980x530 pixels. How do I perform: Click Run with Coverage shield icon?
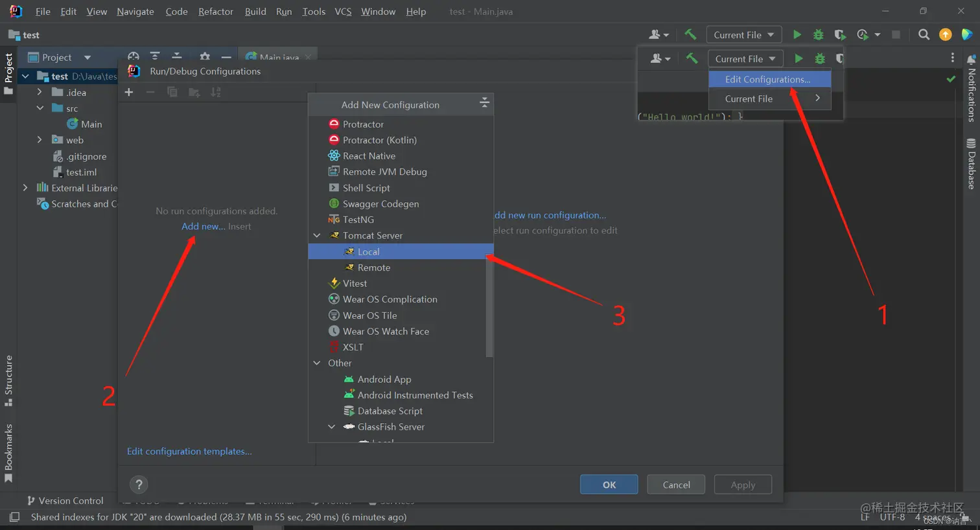[x=840, y=35]
